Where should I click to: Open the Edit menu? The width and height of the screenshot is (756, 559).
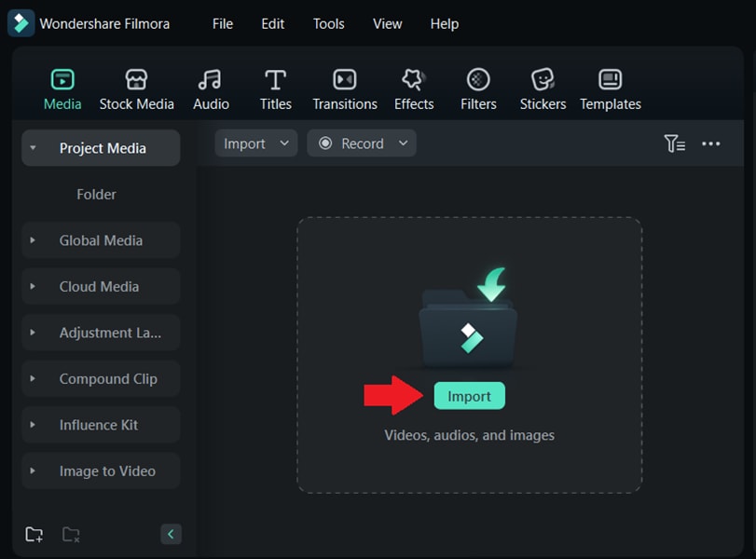(x=273, y=23)
